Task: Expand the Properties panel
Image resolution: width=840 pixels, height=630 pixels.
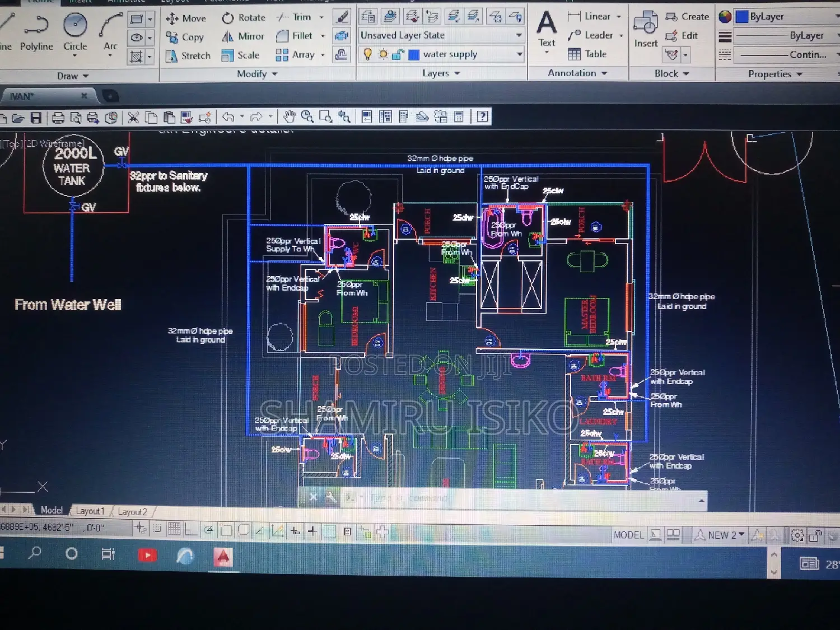Action: tap(776, 74)
